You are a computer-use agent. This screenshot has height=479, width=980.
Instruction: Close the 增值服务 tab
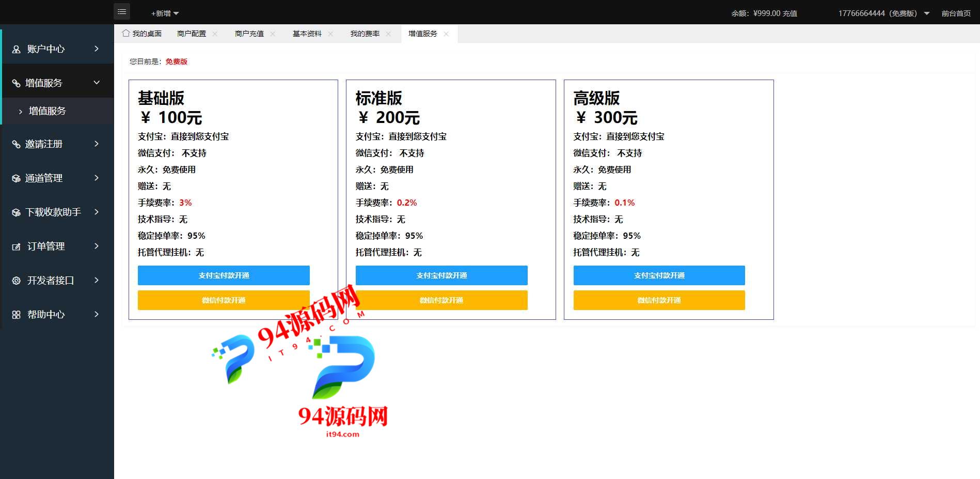pos(446,34)
